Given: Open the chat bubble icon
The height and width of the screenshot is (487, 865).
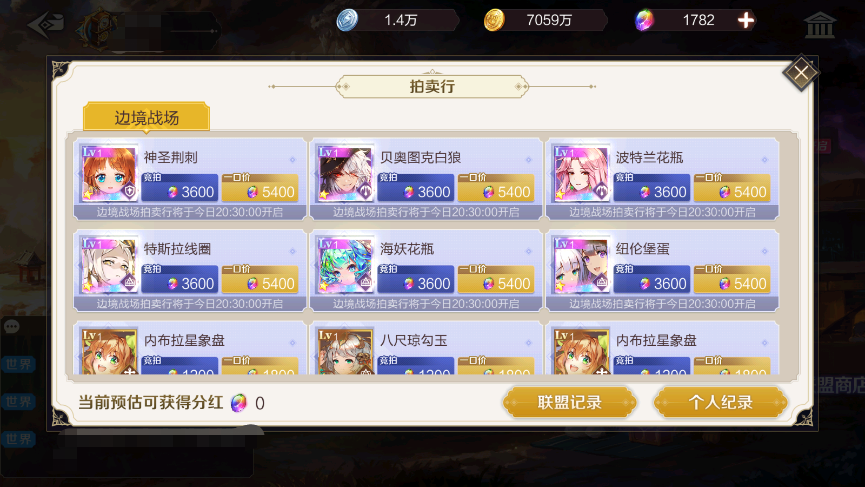Looking at the screenshot, I should pos(12,327).
